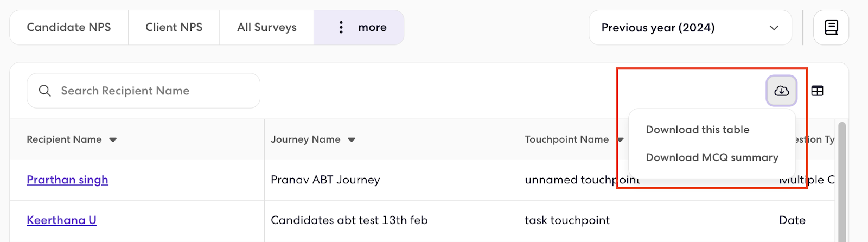868x242 pixels.
Task: Click the task touchpoint cell
Action: pos(567,220)
